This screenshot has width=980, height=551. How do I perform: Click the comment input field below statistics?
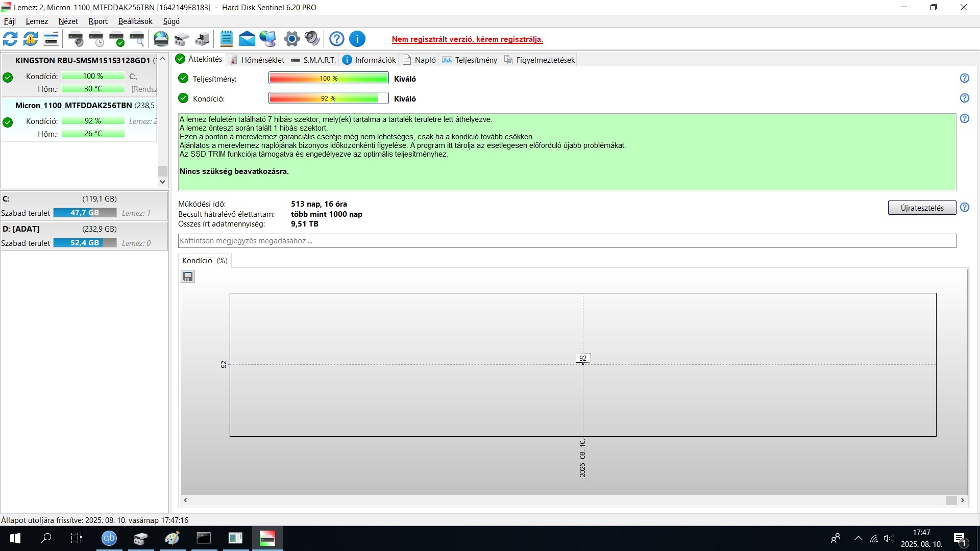[567, 241]
